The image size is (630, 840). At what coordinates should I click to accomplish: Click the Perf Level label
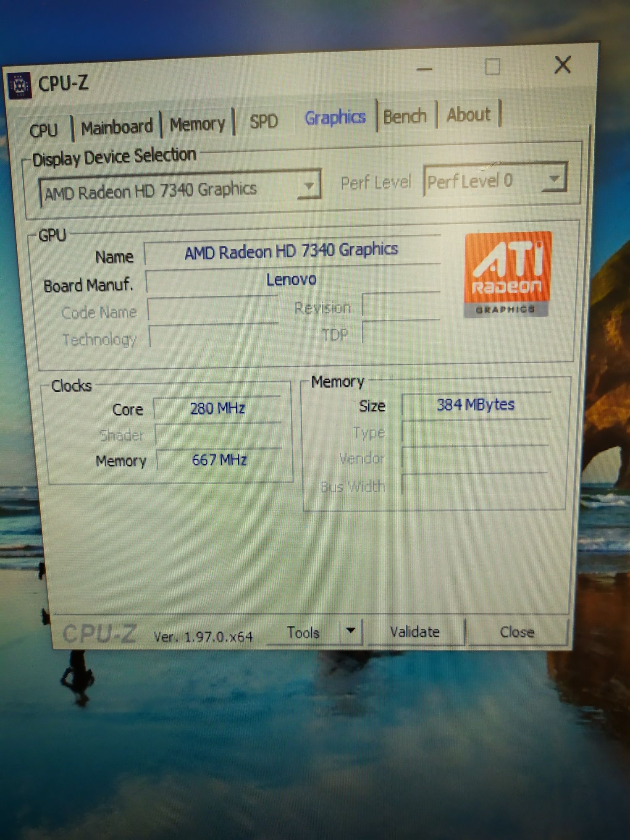[x=376, y=182]
